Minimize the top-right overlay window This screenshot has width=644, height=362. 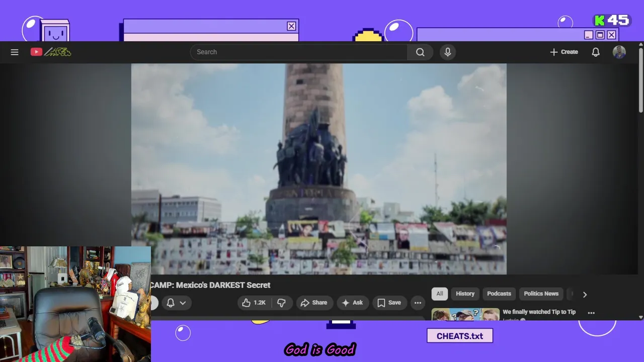pos(589,35)
